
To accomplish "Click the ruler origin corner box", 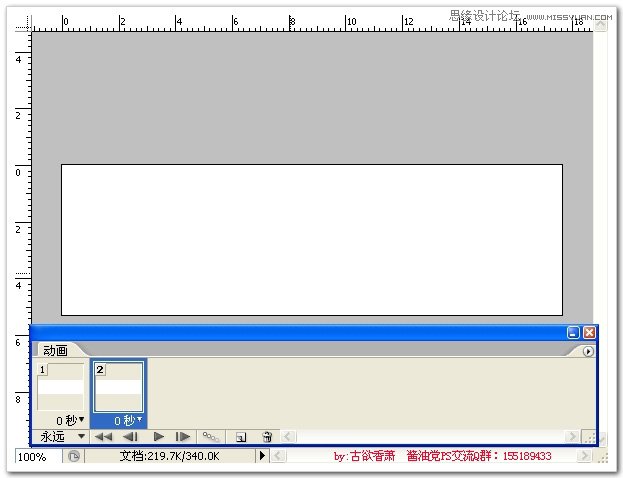I will pyautogui.click(x=23, y=23).
